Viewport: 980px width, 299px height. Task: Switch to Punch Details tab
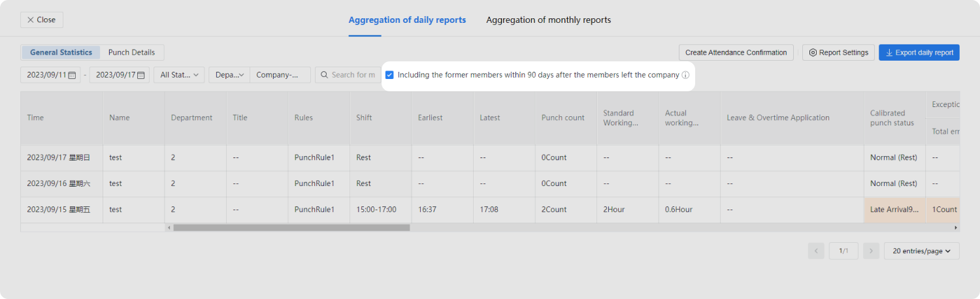[131, 52]
